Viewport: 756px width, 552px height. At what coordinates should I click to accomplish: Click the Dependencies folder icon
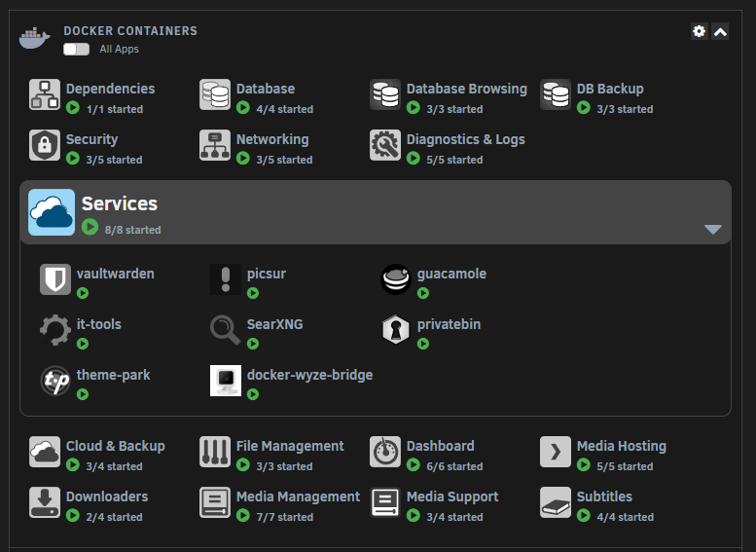tap(45, 94)
